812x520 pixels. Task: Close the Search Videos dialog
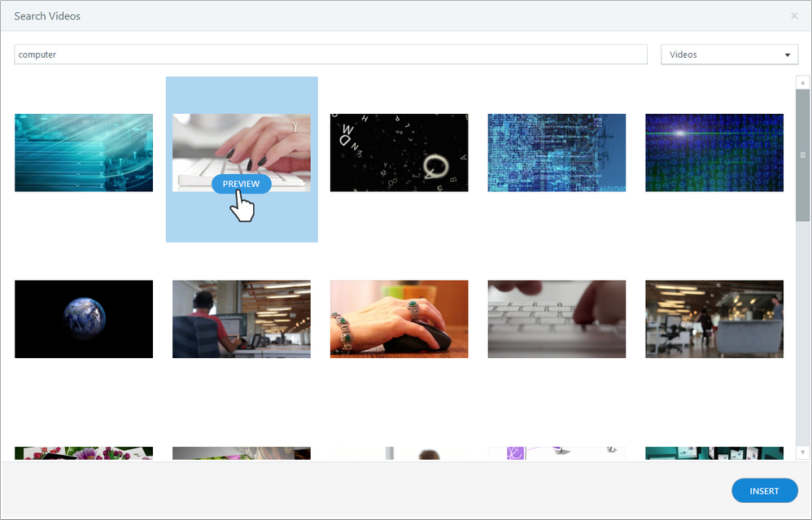(x=794, y=16)
